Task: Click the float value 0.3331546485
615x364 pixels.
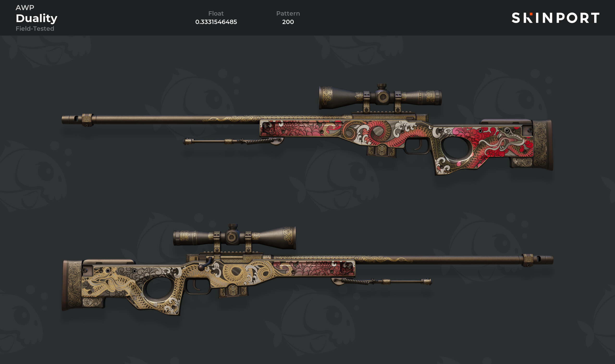Action: [216, 22]
